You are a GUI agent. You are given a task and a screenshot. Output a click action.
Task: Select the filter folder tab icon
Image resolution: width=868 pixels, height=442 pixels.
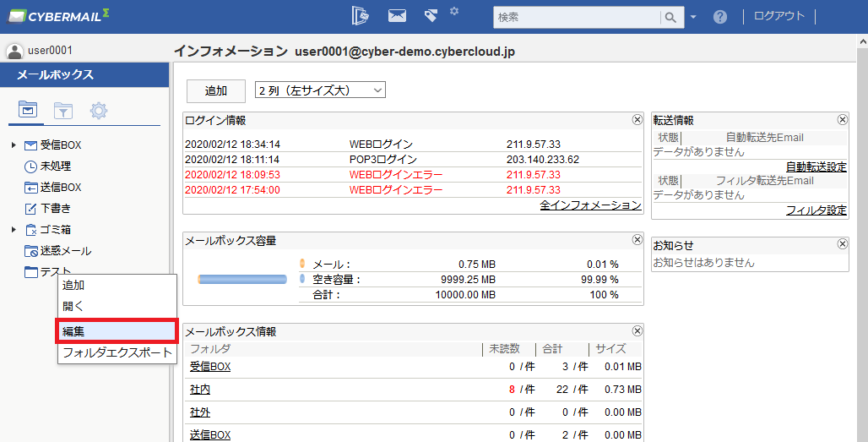pos(63,111)
